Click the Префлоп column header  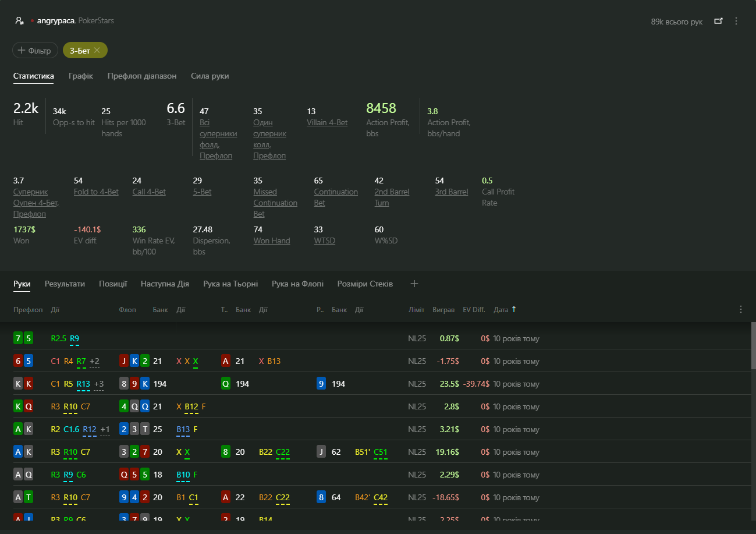pyautogui.click(x=28, y=309)
